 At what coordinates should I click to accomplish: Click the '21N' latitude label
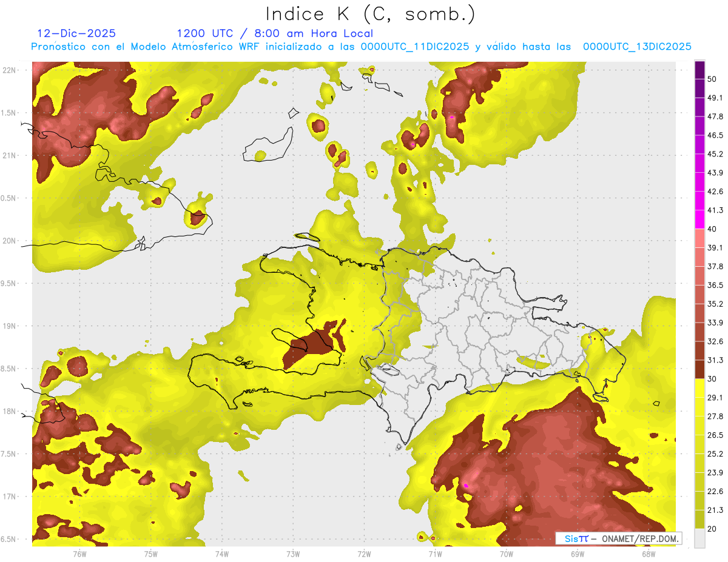tap(10, 155)
